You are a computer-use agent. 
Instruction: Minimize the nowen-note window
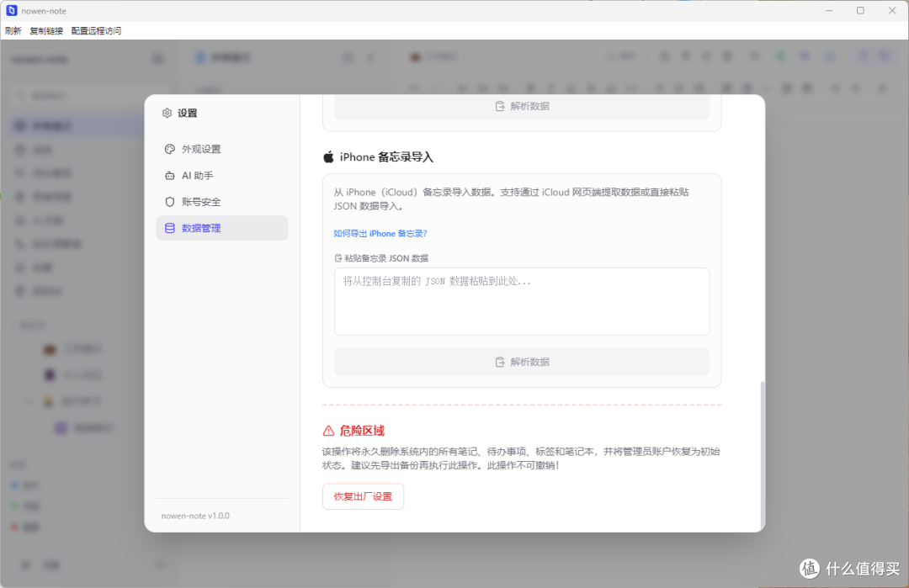829,10
